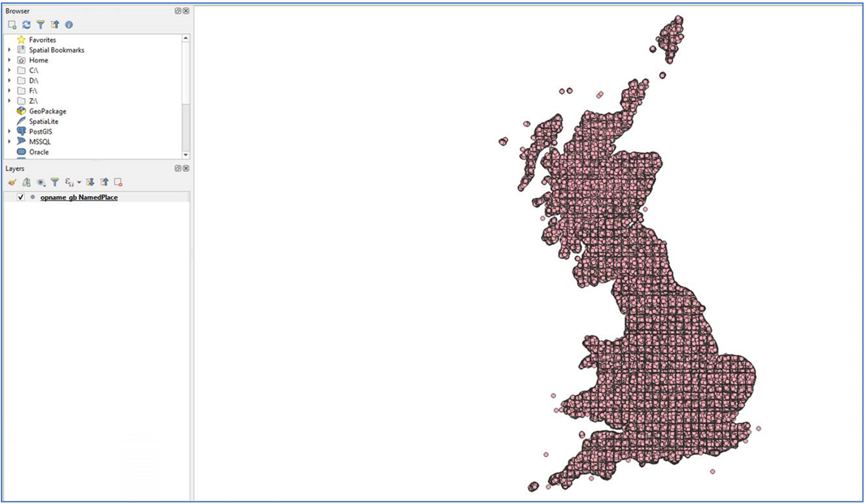Collapse all layers in Layers panel
866x504 pixels.
pyautogui.click(x=105, y=182)
